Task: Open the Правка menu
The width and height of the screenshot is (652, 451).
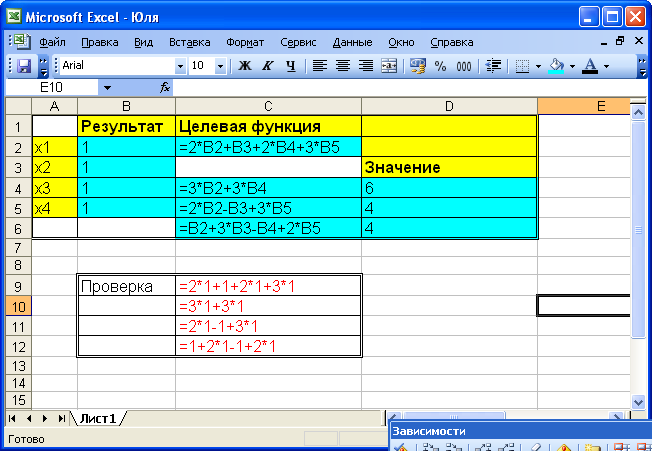Action: tap(100, 42)
